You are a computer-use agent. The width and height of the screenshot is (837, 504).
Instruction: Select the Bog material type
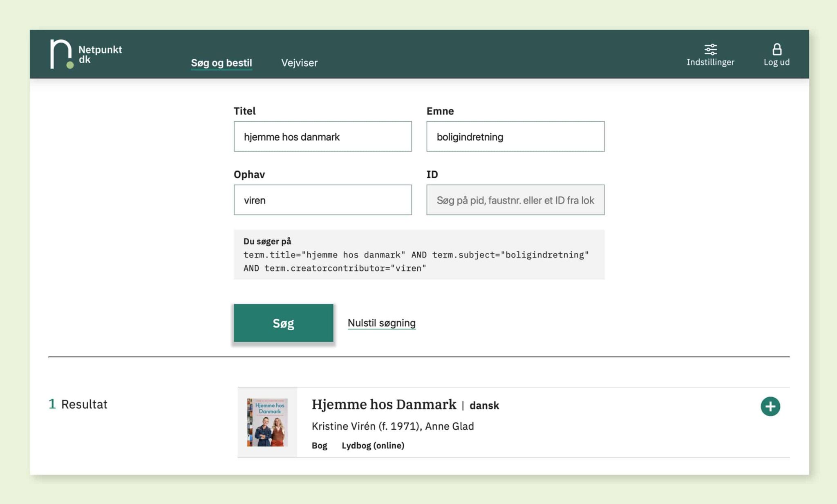coord(319,446)
